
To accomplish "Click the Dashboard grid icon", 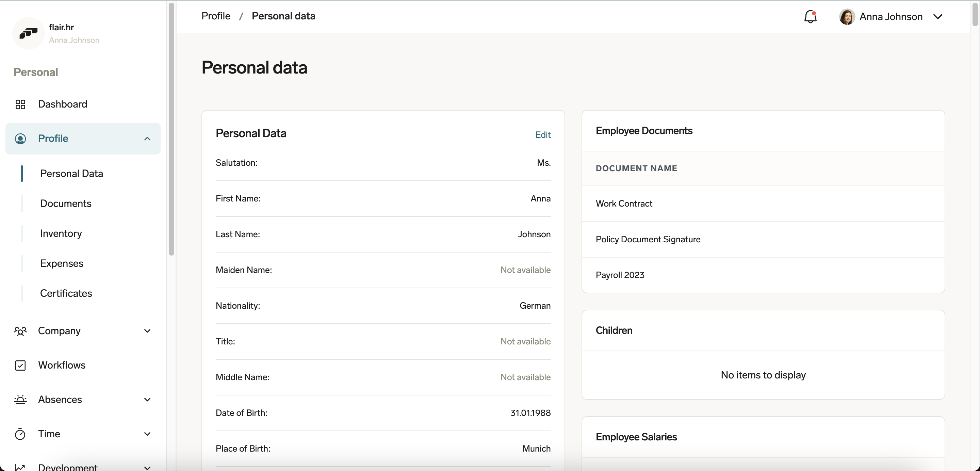I will (20, 104).
